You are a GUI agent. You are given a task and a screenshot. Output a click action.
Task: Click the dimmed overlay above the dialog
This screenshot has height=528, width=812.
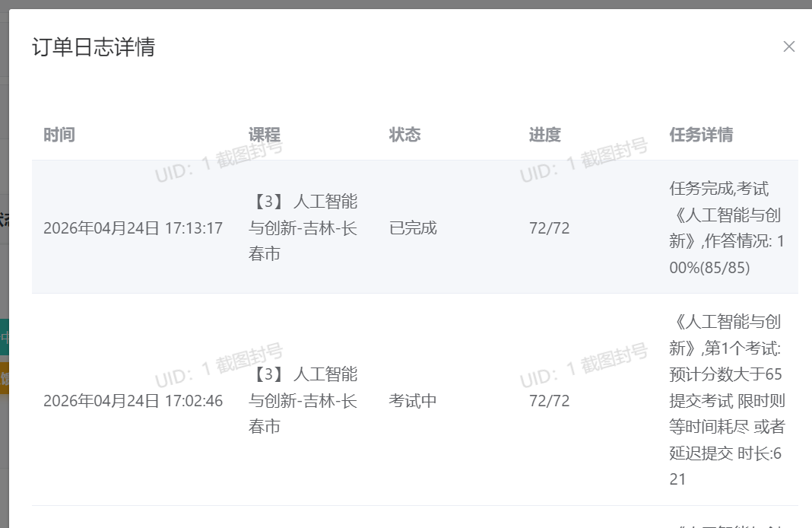pyautogui.click(x=406, y=4)
